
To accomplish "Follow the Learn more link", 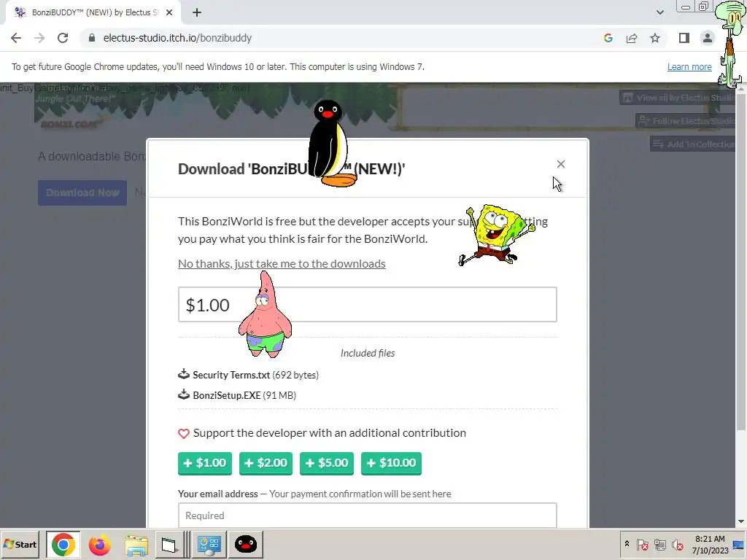I will 689,66.
